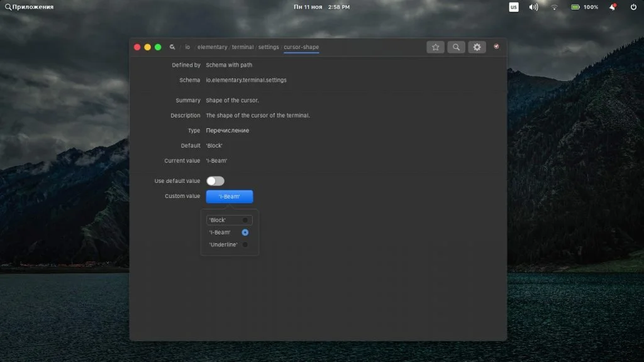The height and width of the screenshot is (362, 644).
Task: Open the Wi-Fi network indicator
Action: (x=555, y=7)
